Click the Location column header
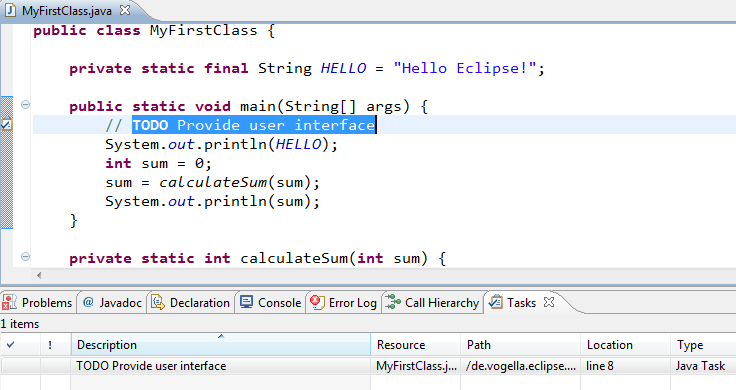The height and width of the screenshot is (390, 736). 625,345
